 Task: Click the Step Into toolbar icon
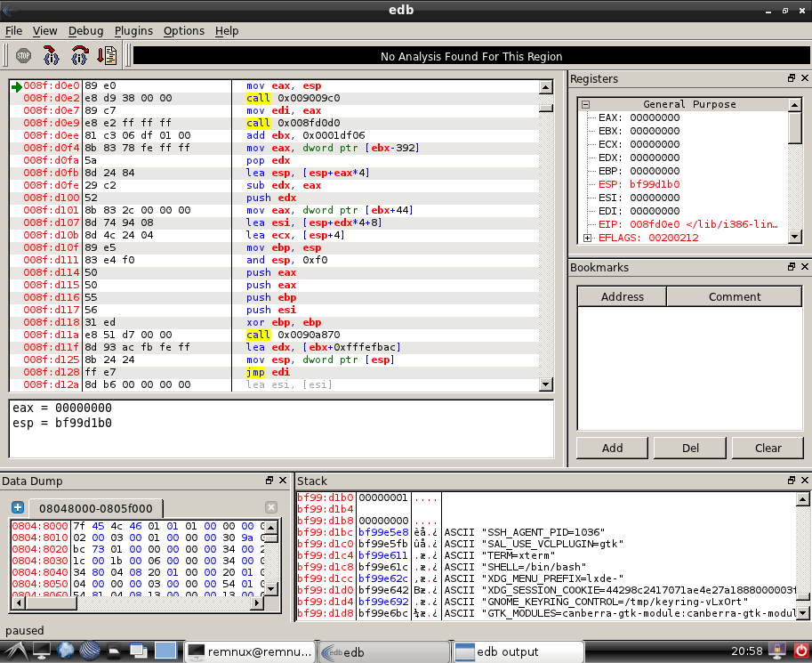[x=51, y=55]
